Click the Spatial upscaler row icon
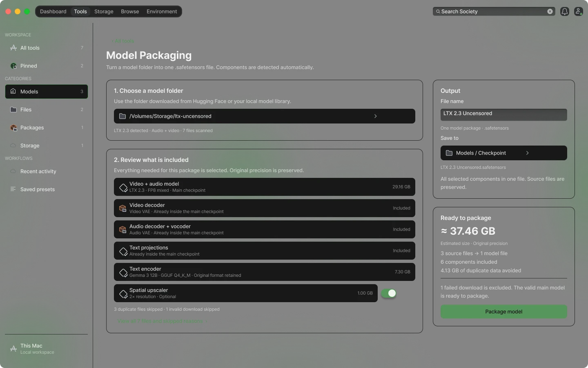Screen dimensions: 588x368 pos(123,294)
